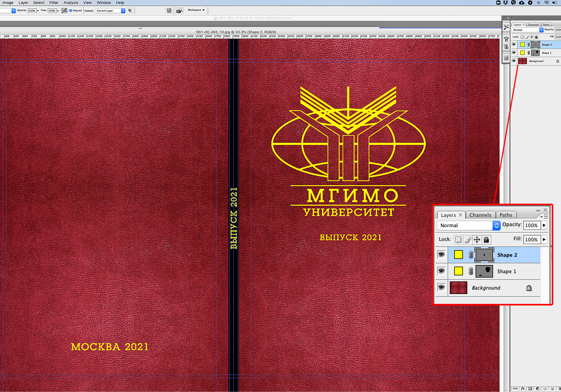Viewport: 561px width, 392px height.
Task: Open the panel toggle icon left of Bridge
Action: coord(169,11)
